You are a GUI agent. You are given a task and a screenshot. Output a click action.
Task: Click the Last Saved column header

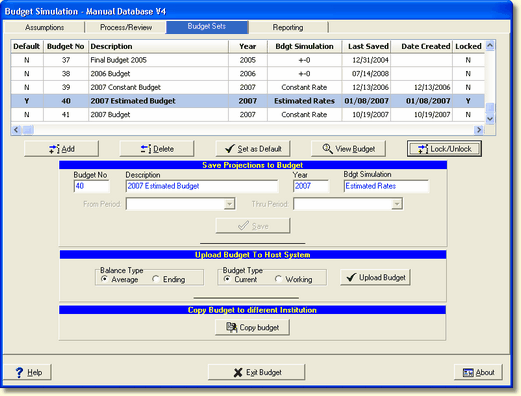point(366,46)
